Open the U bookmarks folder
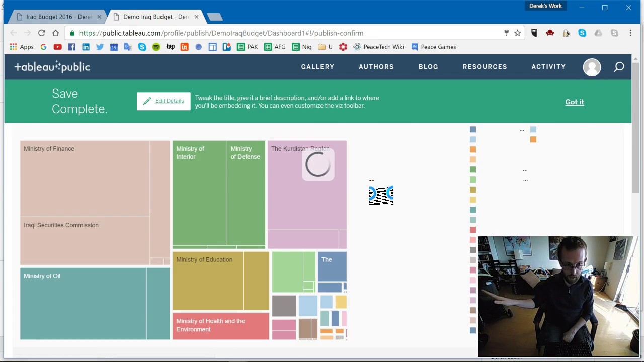The image size is (644, 362). coord(325,47)
